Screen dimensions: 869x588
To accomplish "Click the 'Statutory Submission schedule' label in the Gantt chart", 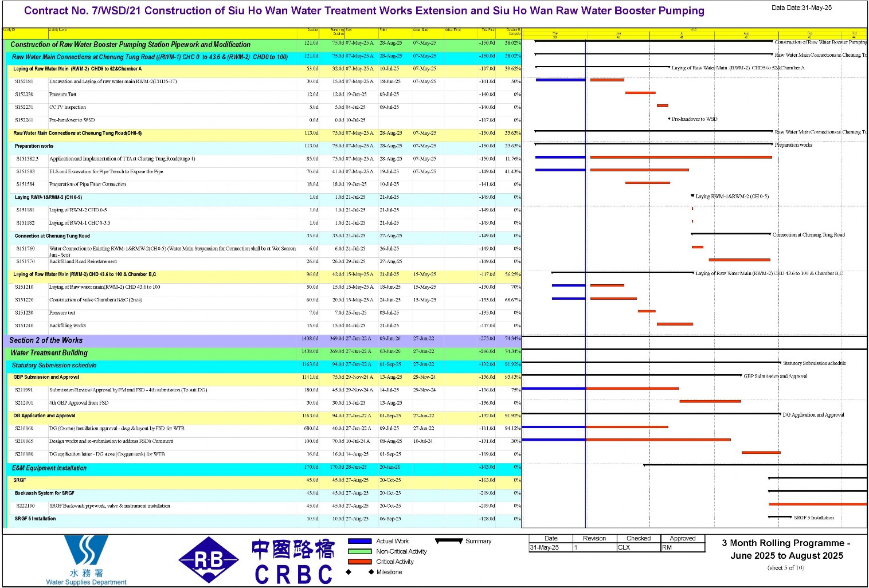I will pyautogui.click(x=815, y=363).
